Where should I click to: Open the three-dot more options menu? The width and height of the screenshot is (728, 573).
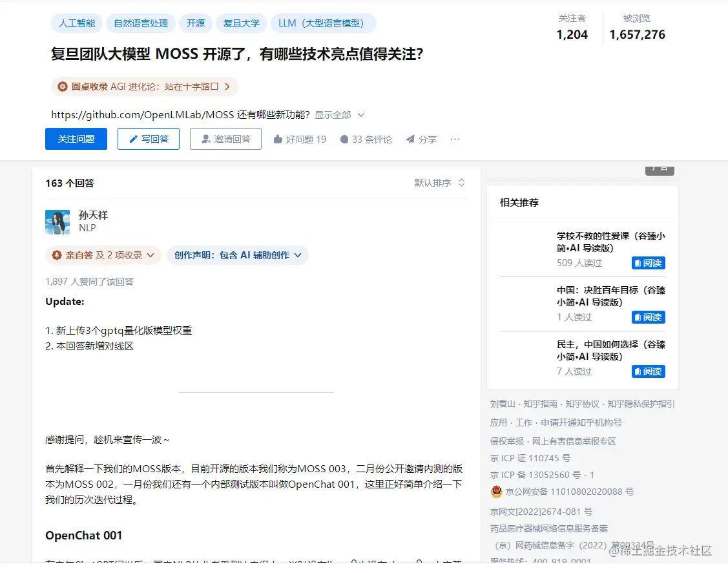(x=455, y=139)
